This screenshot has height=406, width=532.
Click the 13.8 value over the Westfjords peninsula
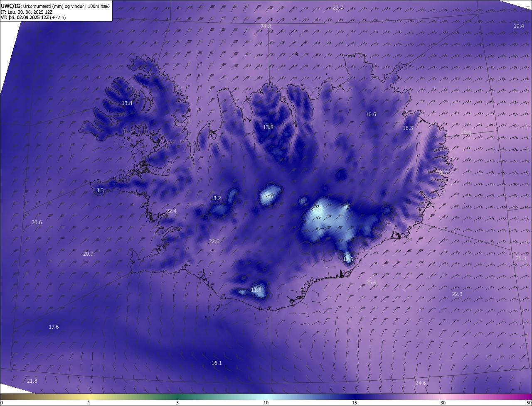(127, 103)
